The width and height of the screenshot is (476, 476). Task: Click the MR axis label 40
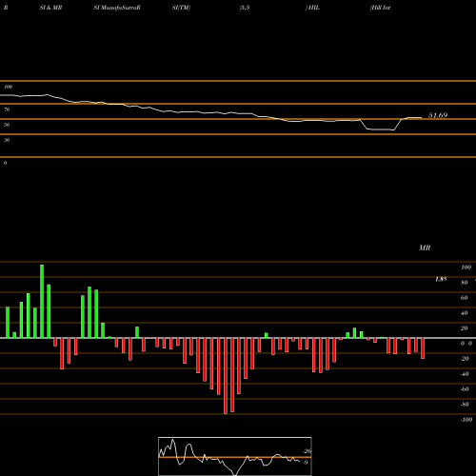(x=465, y=313)
